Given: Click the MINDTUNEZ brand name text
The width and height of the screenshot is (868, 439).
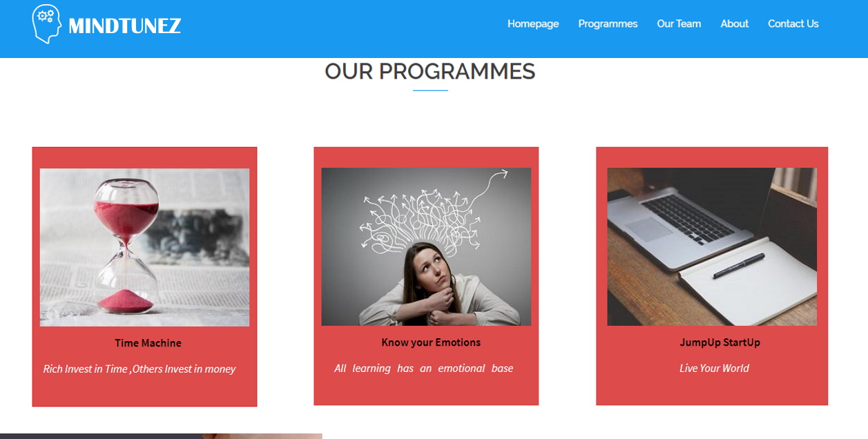Looking at the screenshot, I should tap(125, 26).
